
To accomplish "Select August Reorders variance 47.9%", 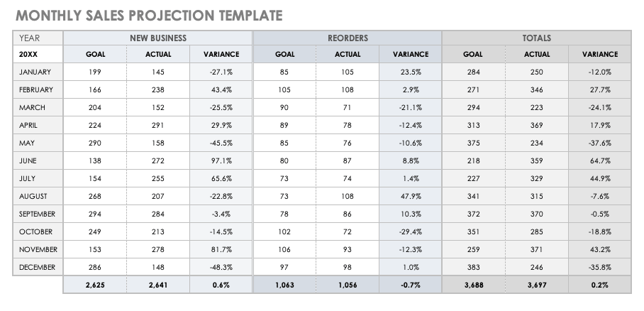I will point(410,197).
